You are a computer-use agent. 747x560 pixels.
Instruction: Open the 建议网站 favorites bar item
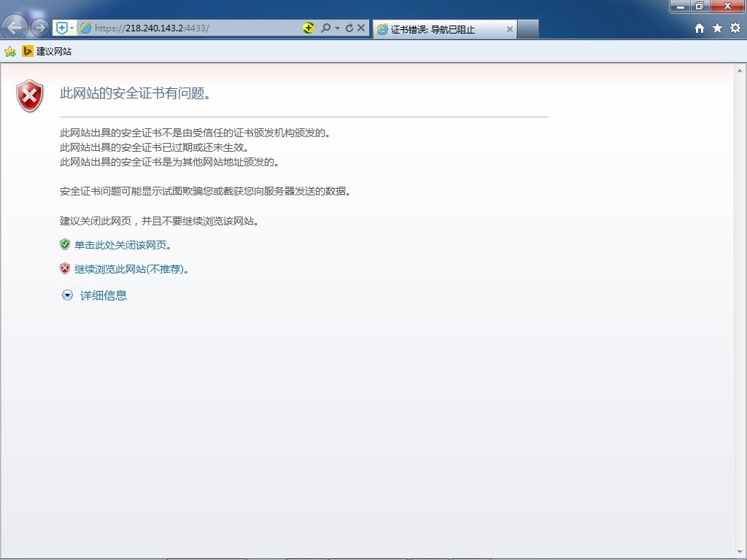(x=47, y=51)
